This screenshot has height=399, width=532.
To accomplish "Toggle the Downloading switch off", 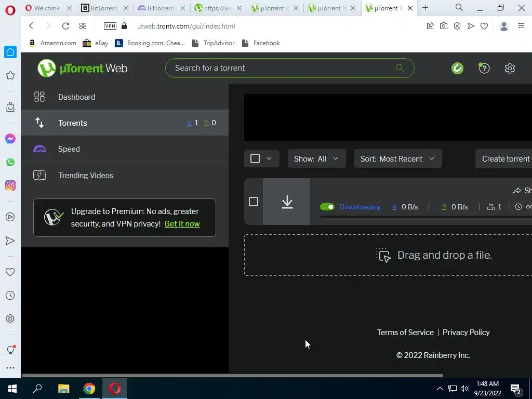I will pos(327,207).
